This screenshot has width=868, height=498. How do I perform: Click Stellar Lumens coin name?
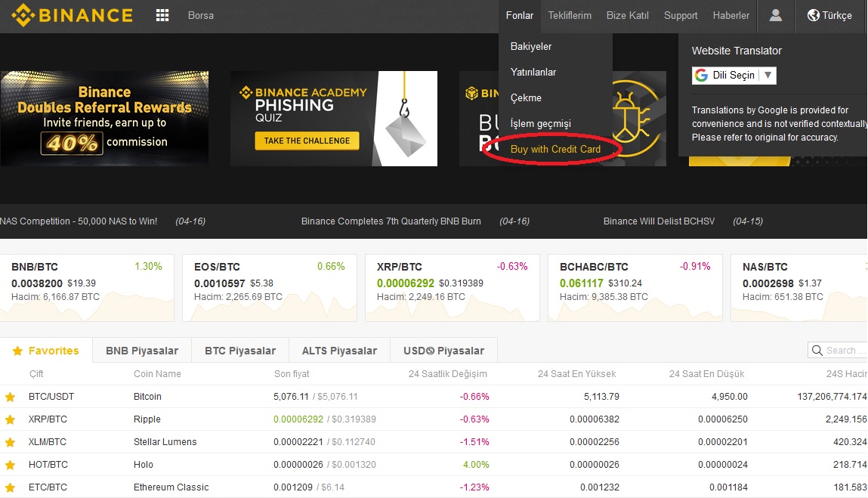[165, 442]
